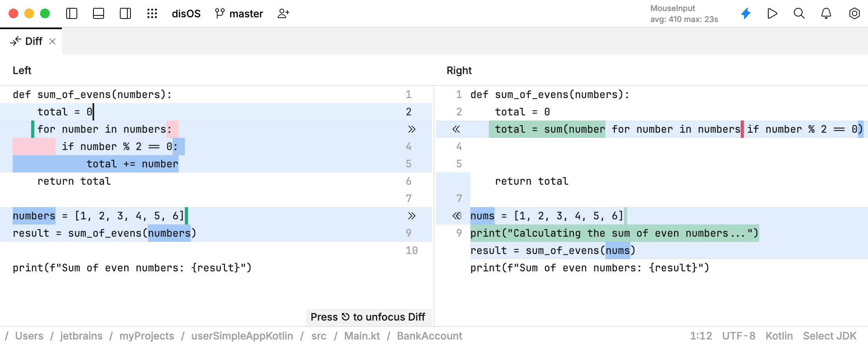Apply right 'nums' change to left

(x=456, y=216)
